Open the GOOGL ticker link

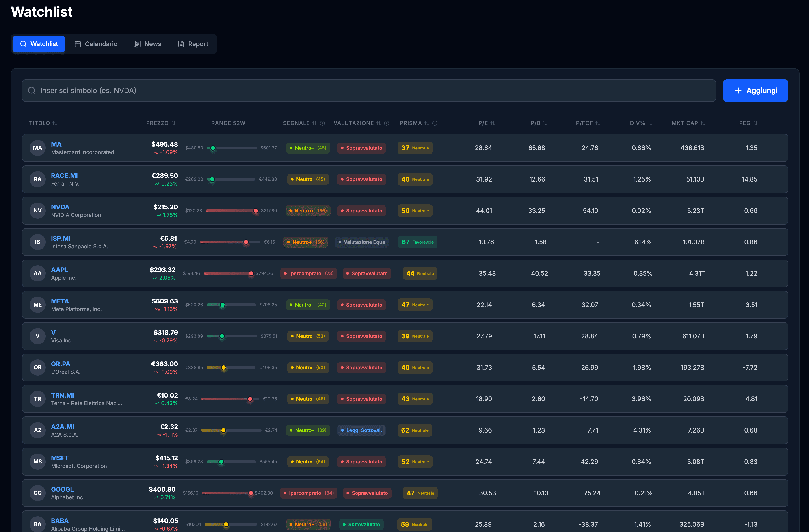pyautogui.click(x=62, y=489)
